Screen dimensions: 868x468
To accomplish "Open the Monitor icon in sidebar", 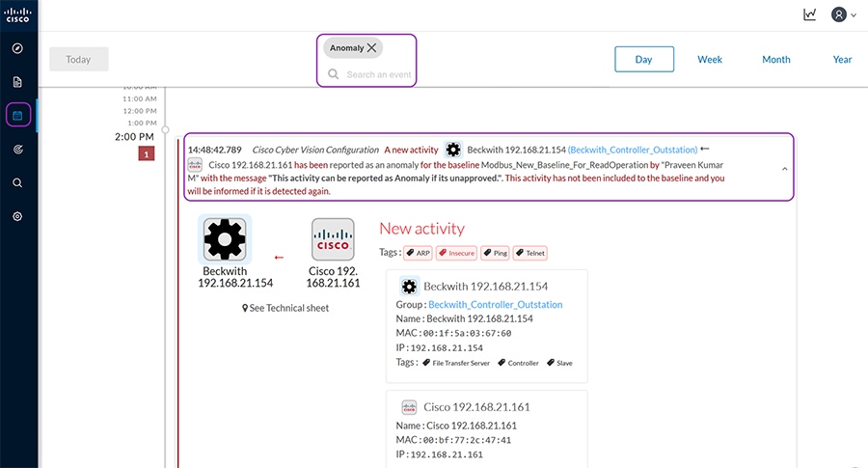I will click(x=17, y=149).
